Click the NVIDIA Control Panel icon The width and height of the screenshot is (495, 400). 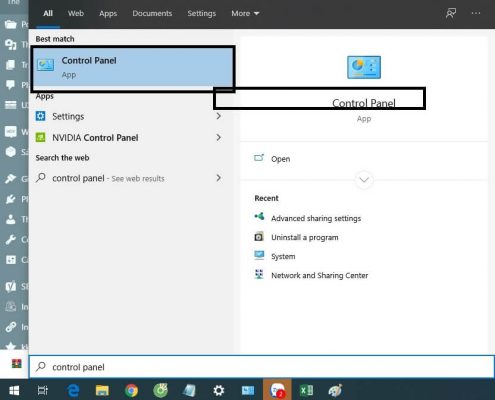[41, 137]
